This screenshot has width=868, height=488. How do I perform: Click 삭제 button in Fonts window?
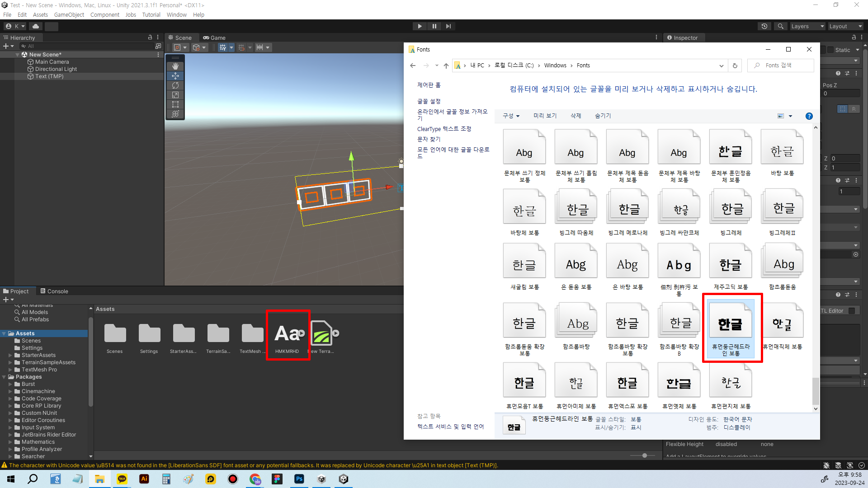coord(576,116)
